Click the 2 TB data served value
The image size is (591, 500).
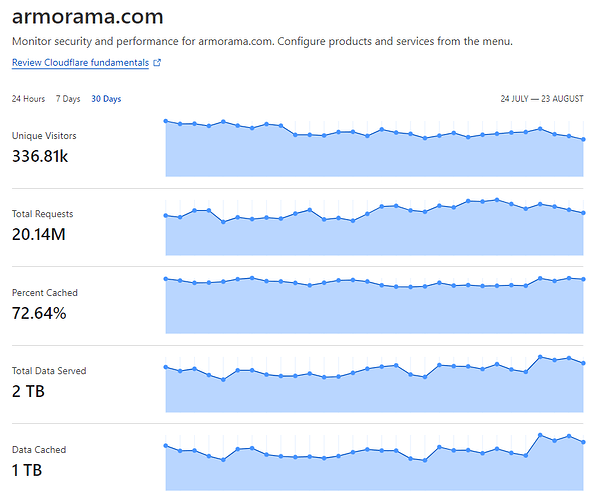point(28,391)
